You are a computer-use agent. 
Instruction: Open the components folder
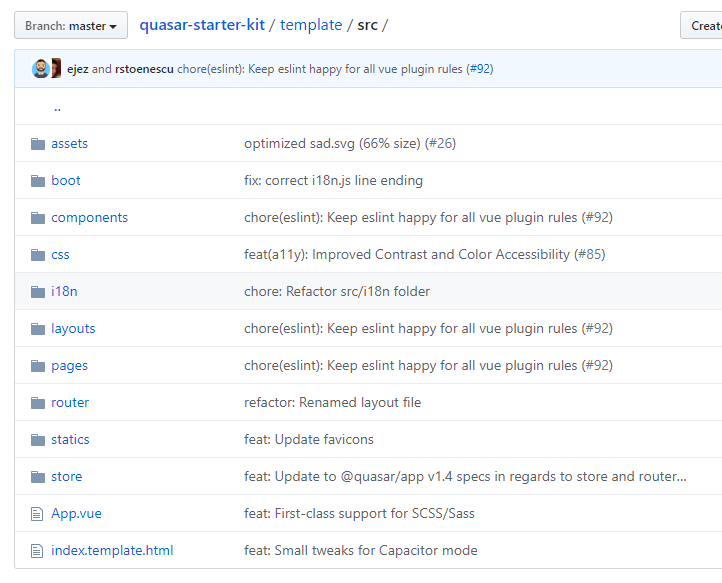coord(89,218)
